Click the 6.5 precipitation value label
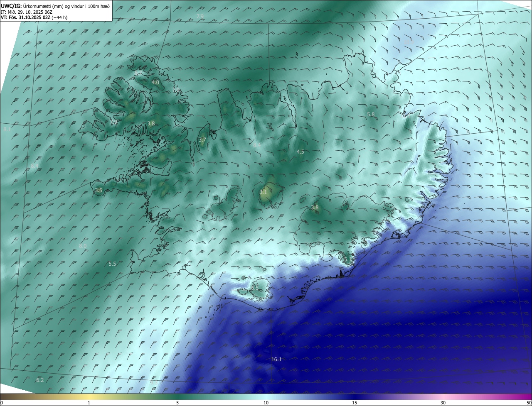532x406 pixels. coord(255,288)
